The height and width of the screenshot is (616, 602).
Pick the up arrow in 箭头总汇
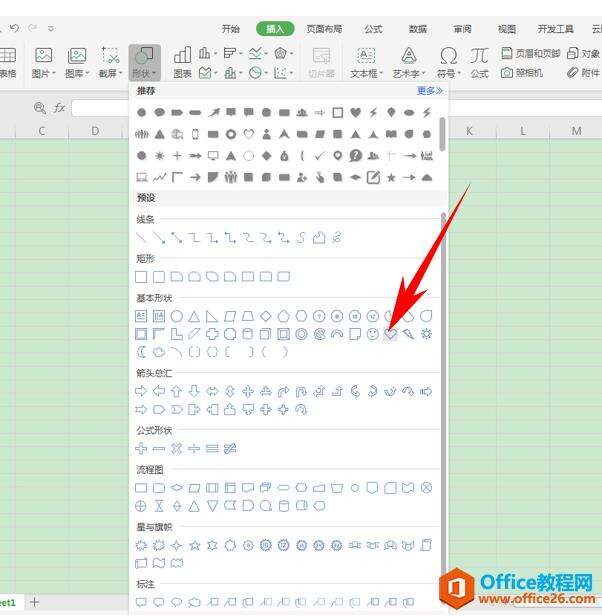[176, 391]
